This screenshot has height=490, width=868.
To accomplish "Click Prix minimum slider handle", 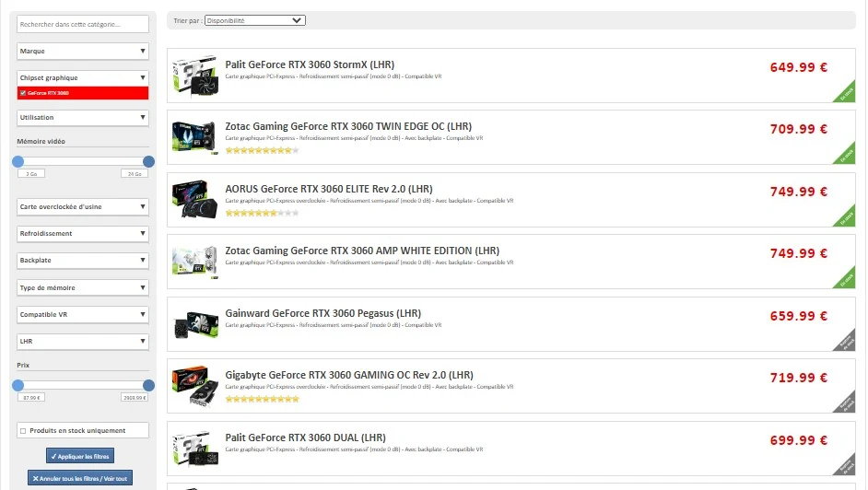I will point(18,386).
